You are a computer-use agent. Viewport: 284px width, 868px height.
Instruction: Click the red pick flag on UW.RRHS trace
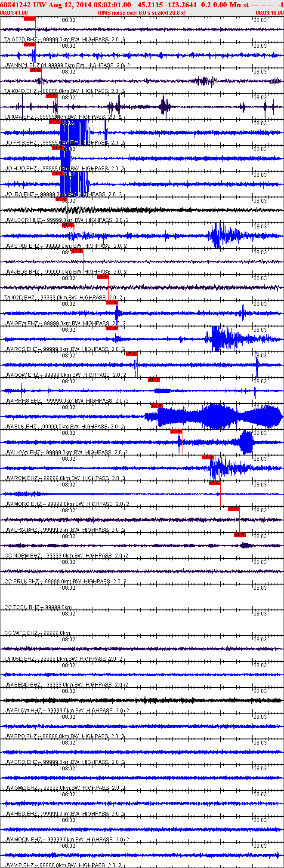click(x=154, y=380)
